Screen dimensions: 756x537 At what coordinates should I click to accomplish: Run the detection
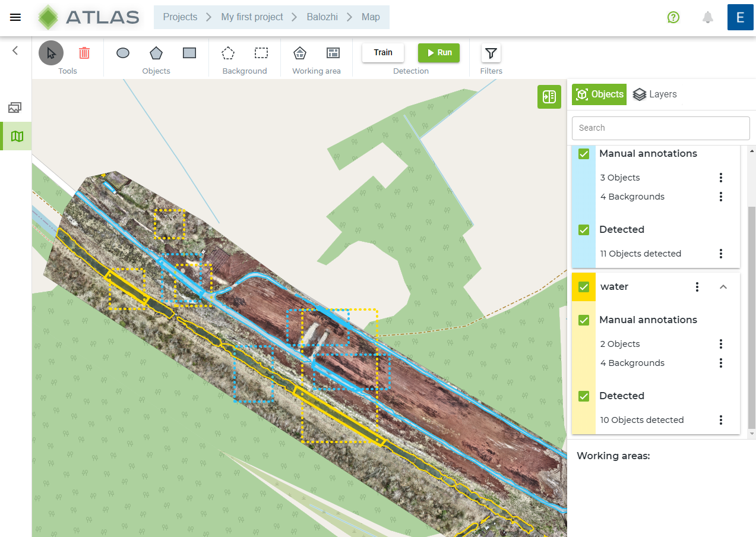click(439, 53)
